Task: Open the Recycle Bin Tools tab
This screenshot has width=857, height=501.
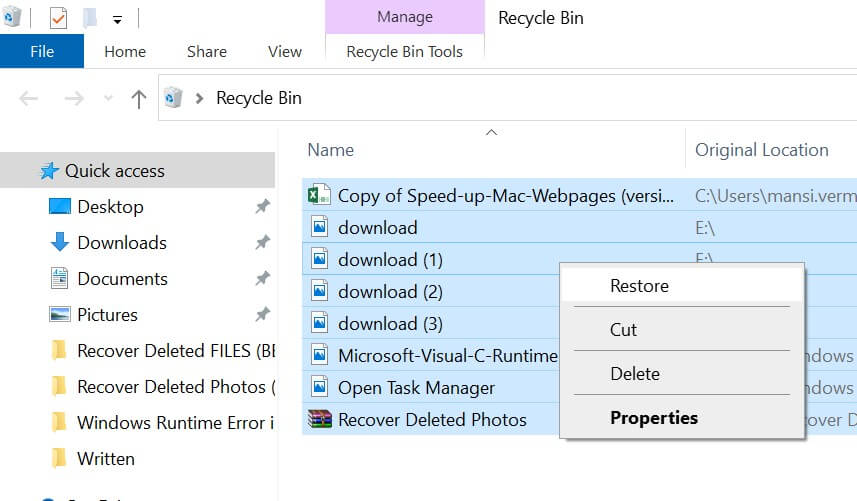Action: (404, 51)
